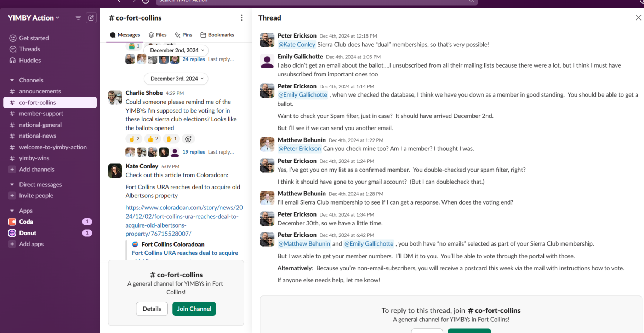
Task: Close the Thread panel
Action: 638,18
